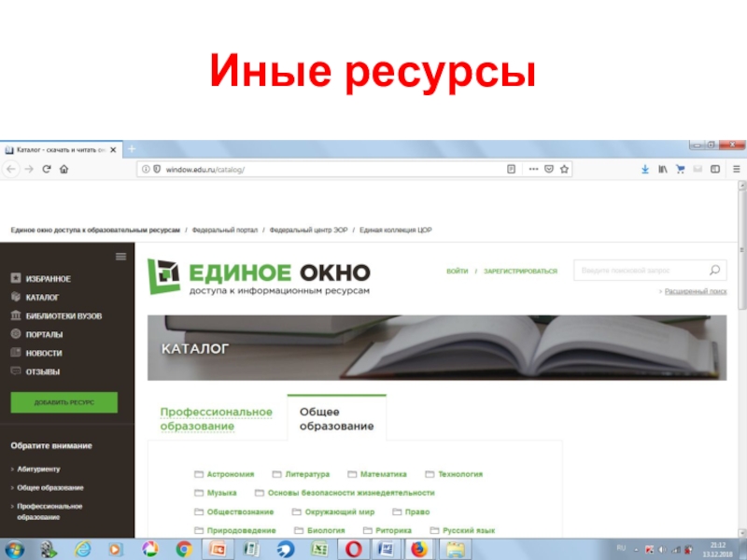Click the site info icon in address bar

(x=146, y=169)
